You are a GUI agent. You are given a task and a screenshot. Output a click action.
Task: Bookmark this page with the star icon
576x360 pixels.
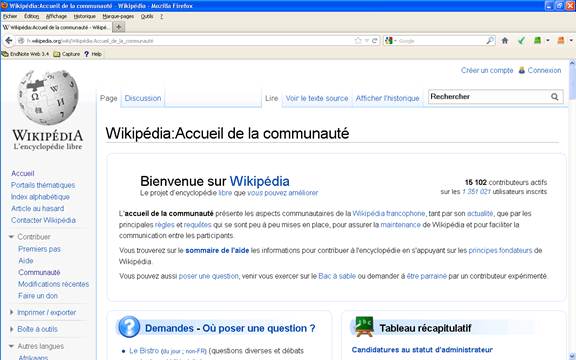[x=358, y=41]
